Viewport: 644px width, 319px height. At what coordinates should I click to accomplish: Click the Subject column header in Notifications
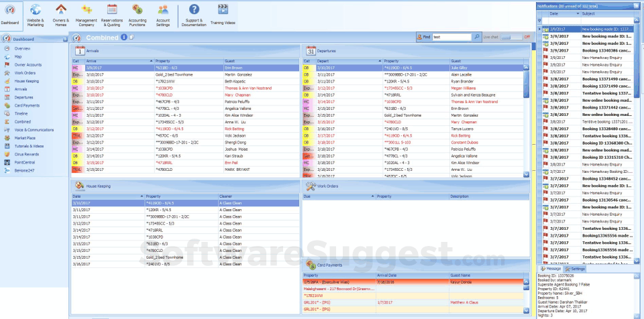pos(607,13)
